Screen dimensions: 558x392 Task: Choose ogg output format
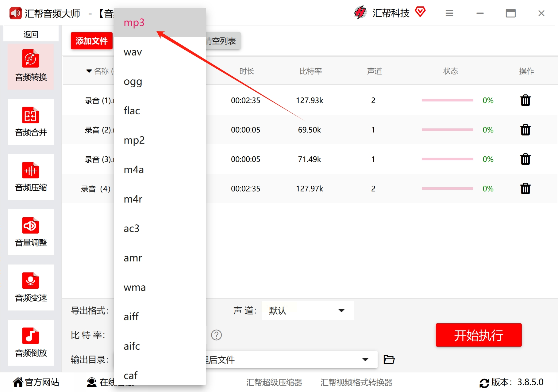160,81
